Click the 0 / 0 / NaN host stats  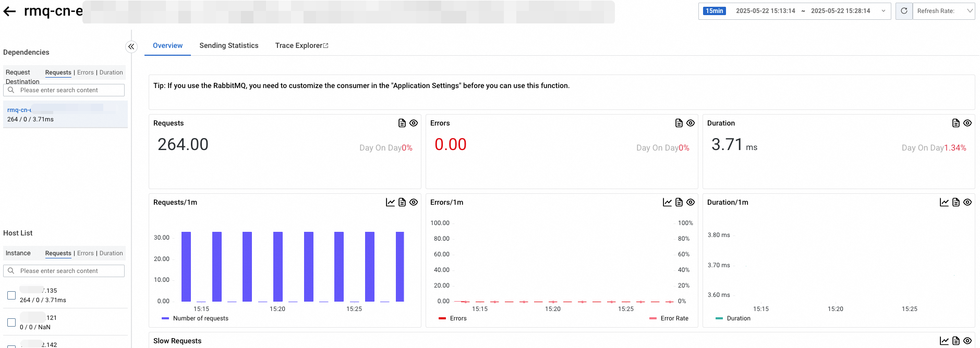click(35, 327)
